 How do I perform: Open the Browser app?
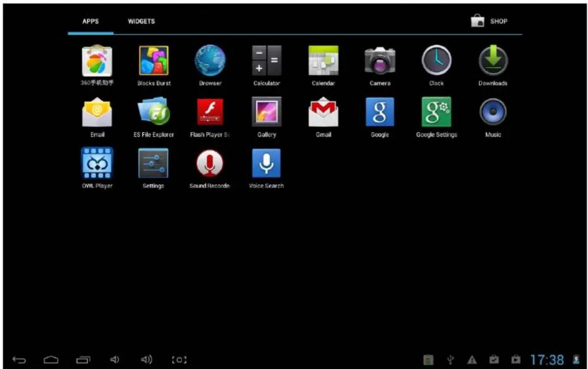click(x=210, y=66)
